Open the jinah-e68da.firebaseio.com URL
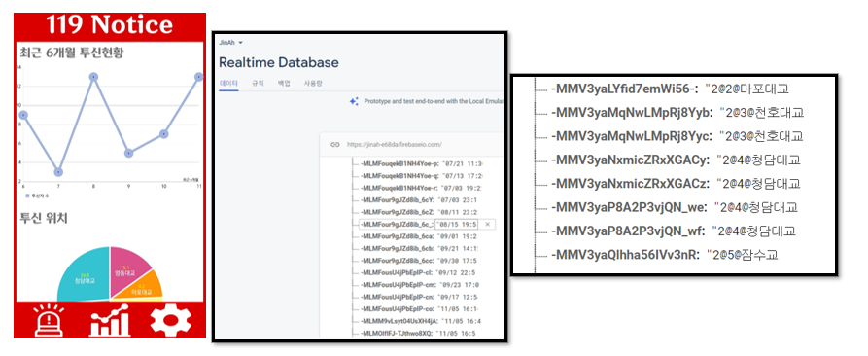868x356 pixels. coord(394,145)
